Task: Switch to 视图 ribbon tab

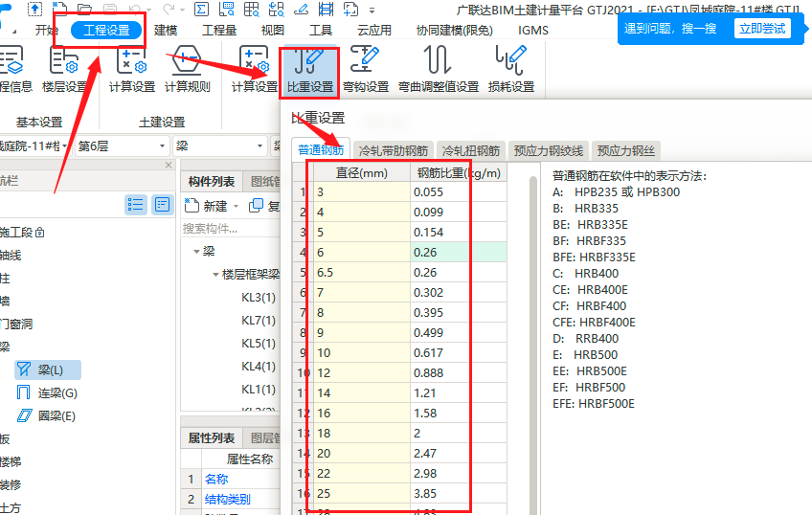Action: point(272,30)
